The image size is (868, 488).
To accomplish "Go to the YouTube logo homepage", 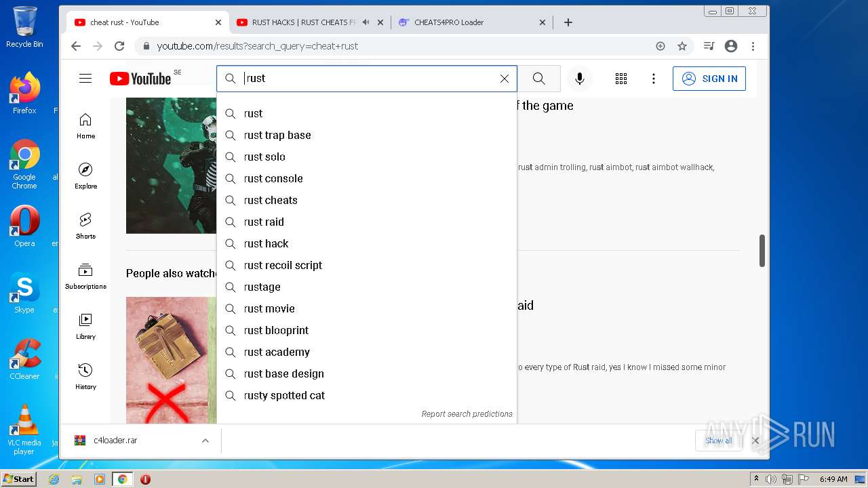I will (x=140, y=79).
